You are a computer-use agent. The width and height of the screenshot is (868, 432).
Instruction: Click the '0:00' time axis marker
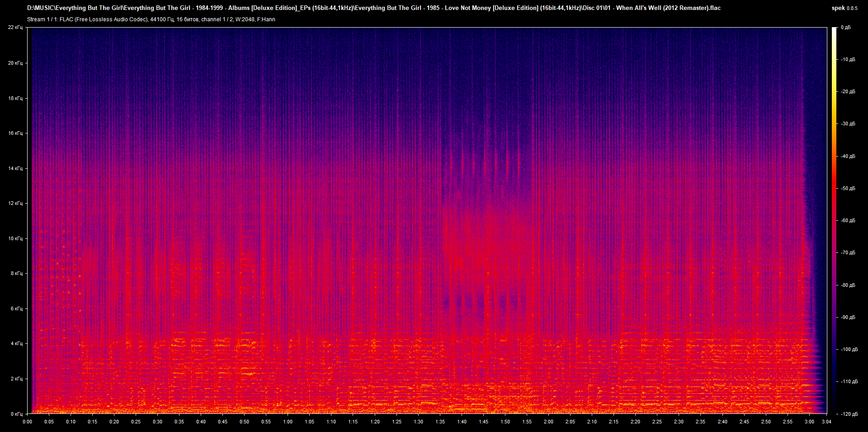tap(27, 422)
